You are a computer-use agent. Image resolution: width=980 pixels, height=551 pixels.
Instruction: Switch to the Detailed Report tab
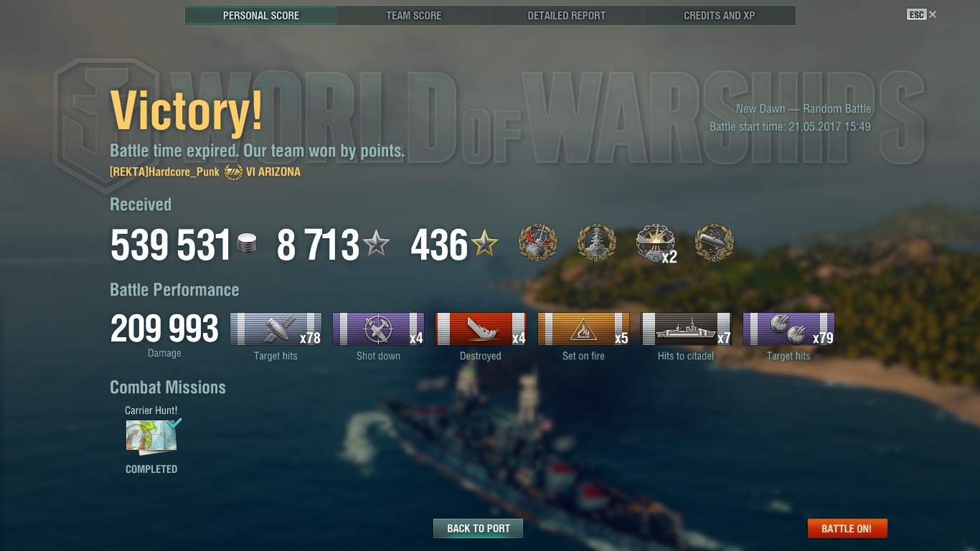(567, 15)
